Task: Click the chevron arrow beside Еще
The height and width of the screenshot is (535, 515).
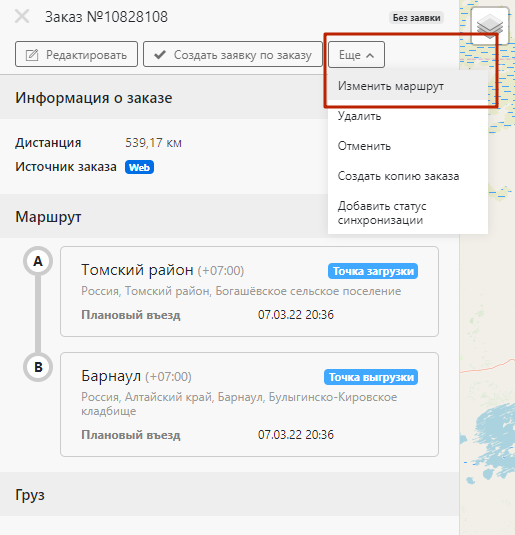Action: point(370,55)
